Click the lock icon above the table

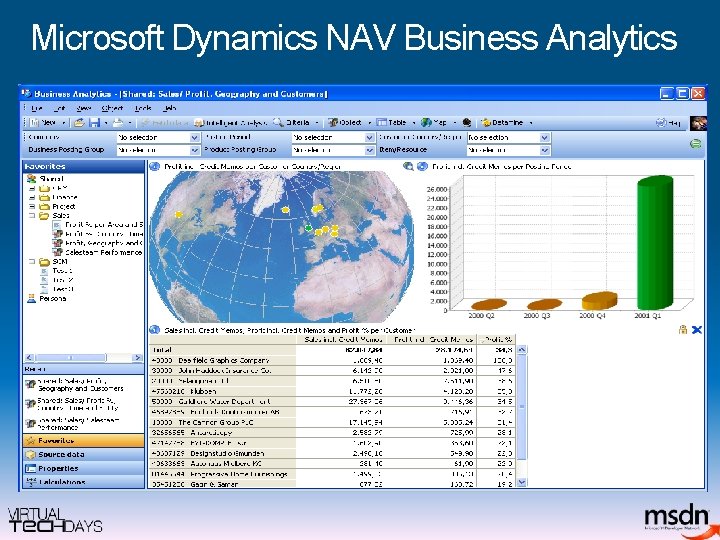tap(683, 330)
